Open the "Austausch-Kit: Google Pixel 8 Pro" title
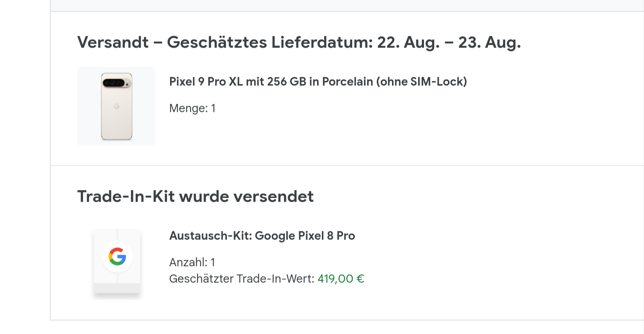Screen dimensions: 644x334 pos(262,236)
